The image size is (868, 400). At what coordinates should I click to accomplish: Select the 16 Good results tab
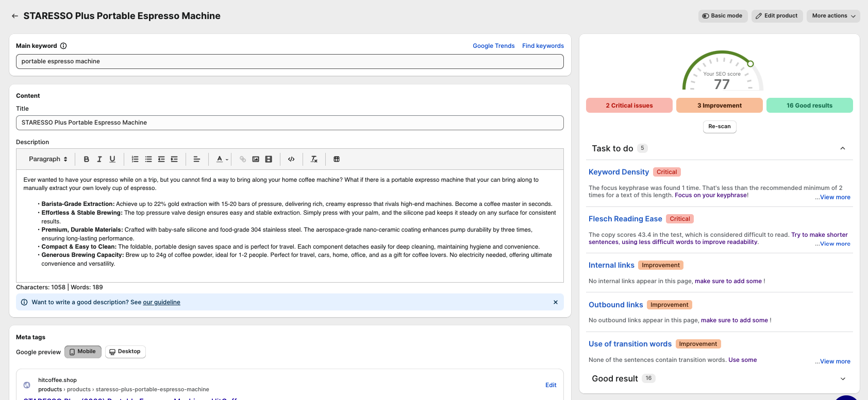coord(809,106)
